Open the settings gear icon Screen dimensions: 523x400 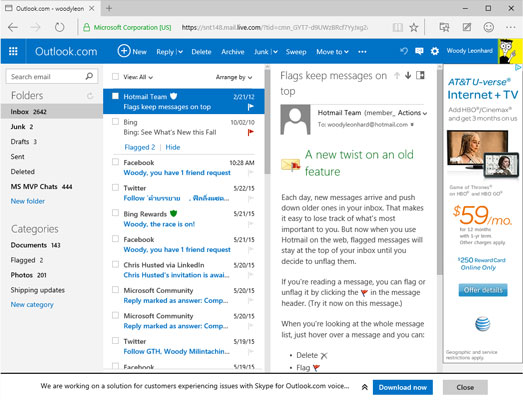click(435, 51)
